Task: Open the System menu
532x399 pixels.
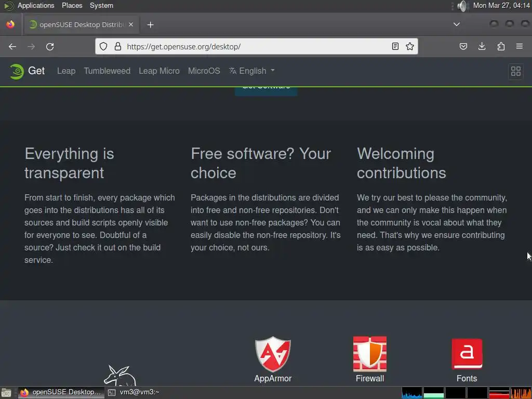Action: pyautogui.click(x=101, y=5)
